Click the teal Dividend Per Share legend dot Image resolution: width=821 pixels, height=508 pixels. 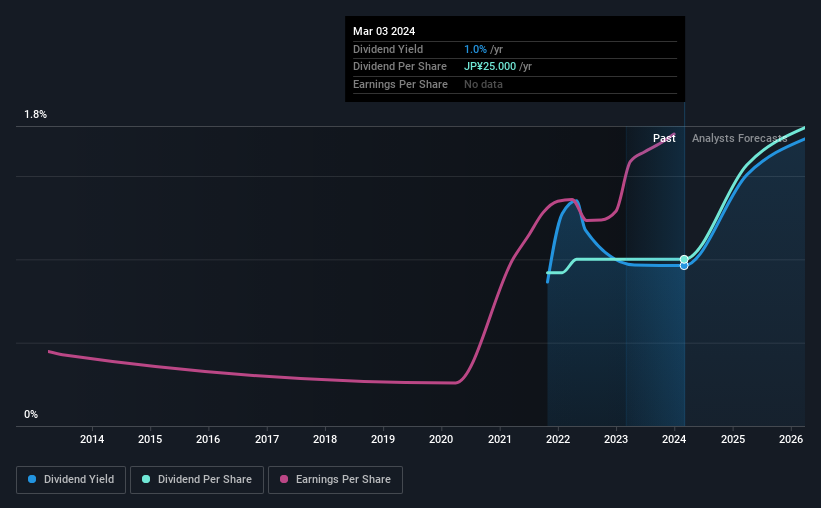(146, 479)
